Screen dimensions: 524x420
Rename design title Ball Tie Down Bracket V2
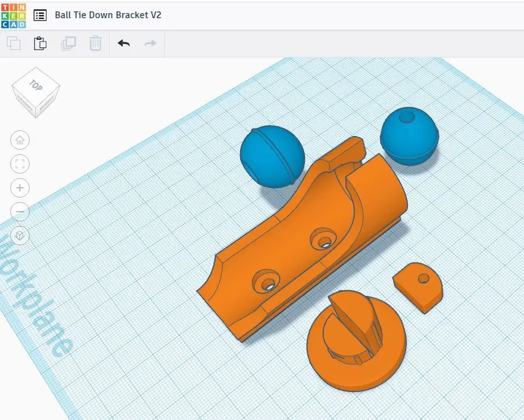(x=108, y=15)
